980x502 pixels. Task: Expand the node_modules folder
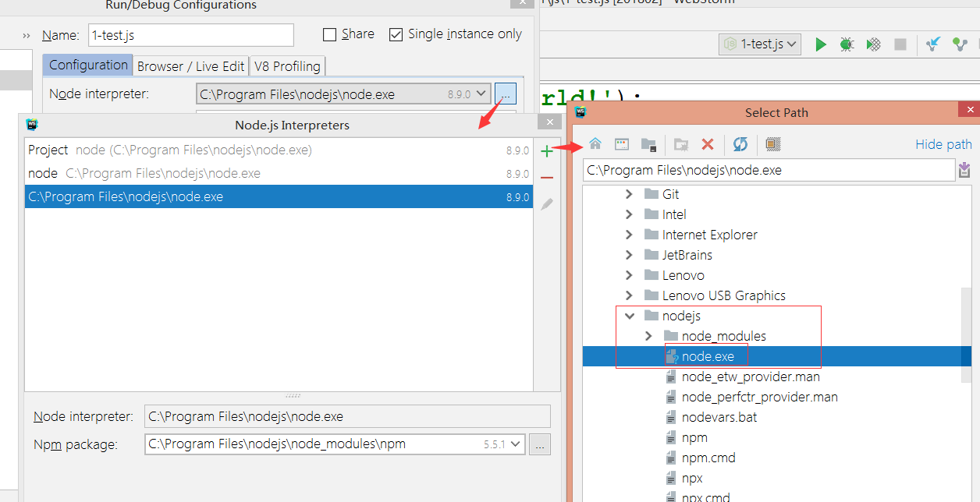649,336
